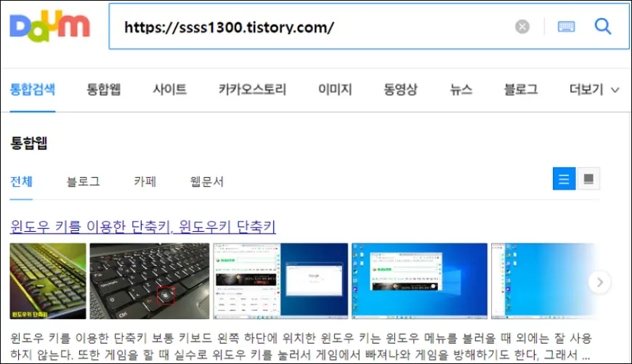This screenshot has height=364, width=632.
Task: Show next image thumbnails with arrow
Action: (x=599, y=282)
